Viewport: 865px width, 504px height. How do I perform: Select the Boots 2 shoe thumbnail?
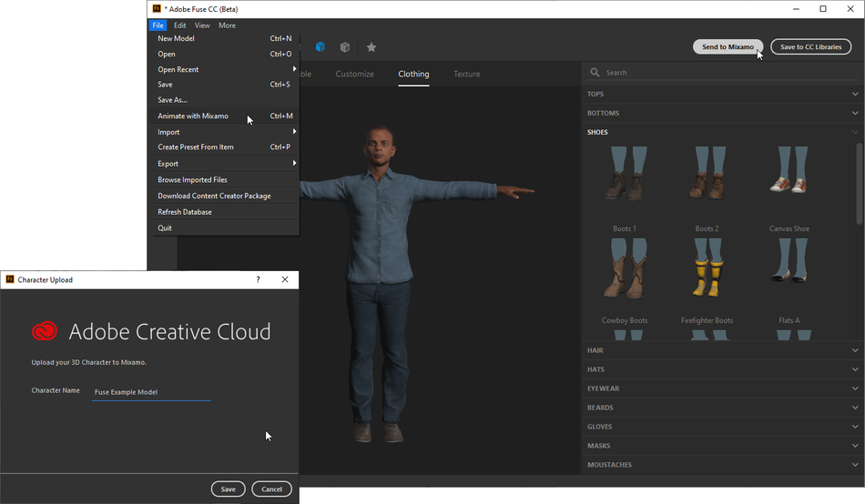707,173
